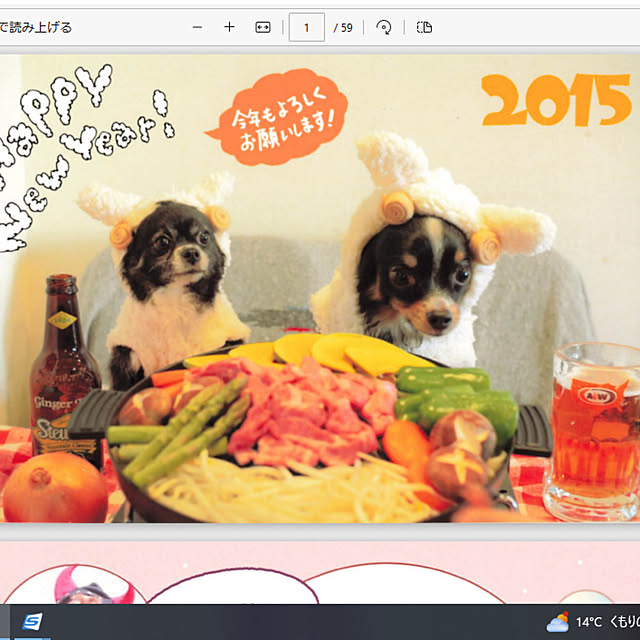Toggle fit to width icon
The height and width of the screenshot is (640, 640).
click(262, 27)
